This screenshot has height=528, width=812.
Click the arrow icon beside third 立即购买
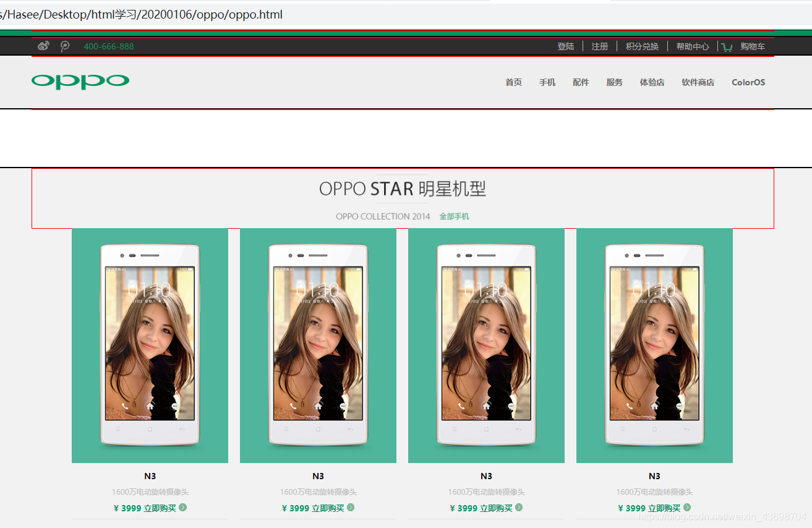[519, 508]
